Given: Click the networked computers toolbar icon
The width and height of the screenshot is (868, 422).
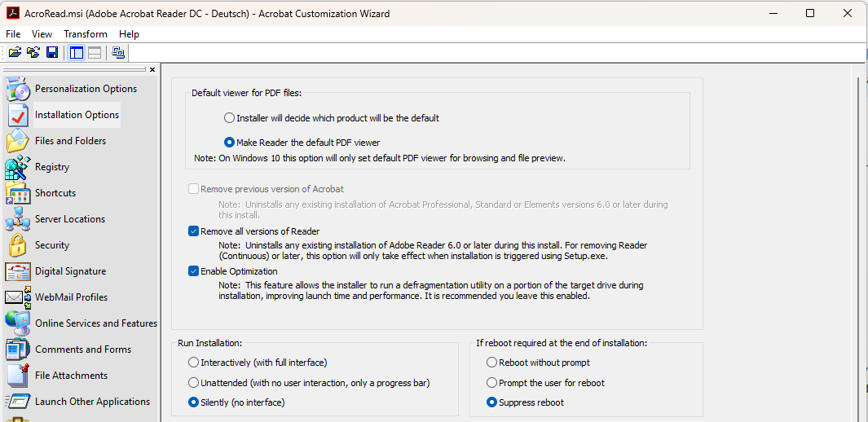Looking at the screenshot, I should 118,53.
